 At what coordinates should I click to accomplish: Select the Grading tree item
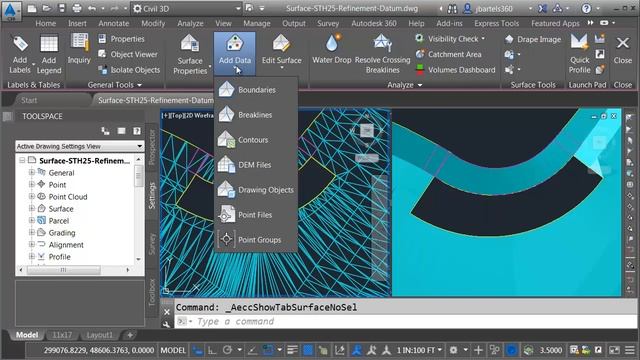pos(62,233)
